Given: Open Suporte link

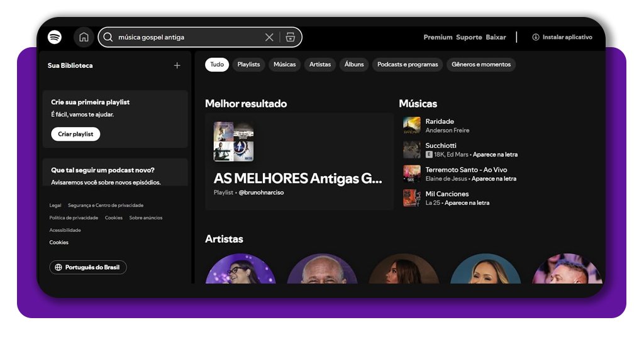Looking at the screenshot, I should [469, 37].
